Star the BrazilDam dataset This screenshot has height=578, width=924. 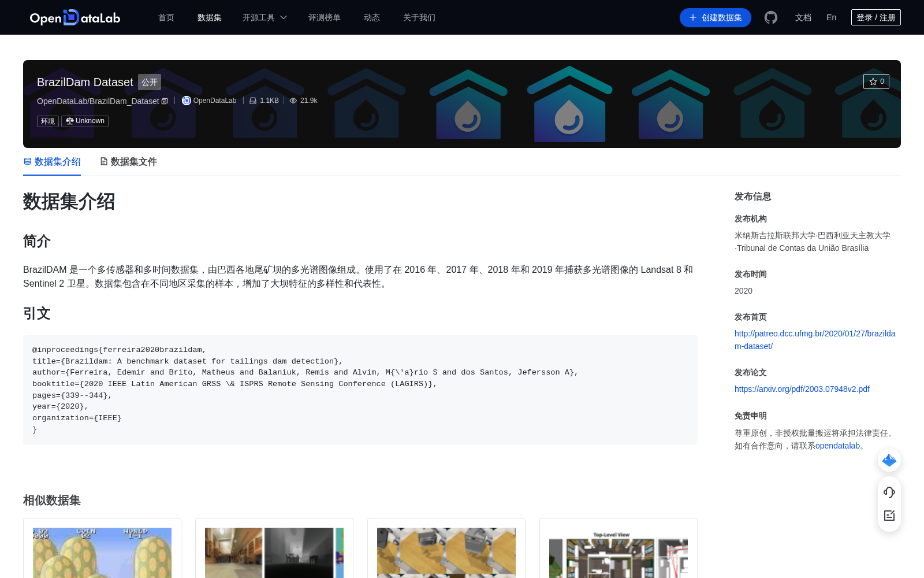[876, 81]
